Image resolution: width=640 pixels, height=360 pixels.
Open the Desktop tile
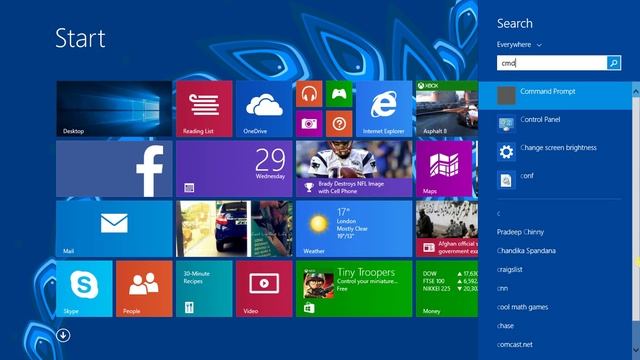(114, 109)
